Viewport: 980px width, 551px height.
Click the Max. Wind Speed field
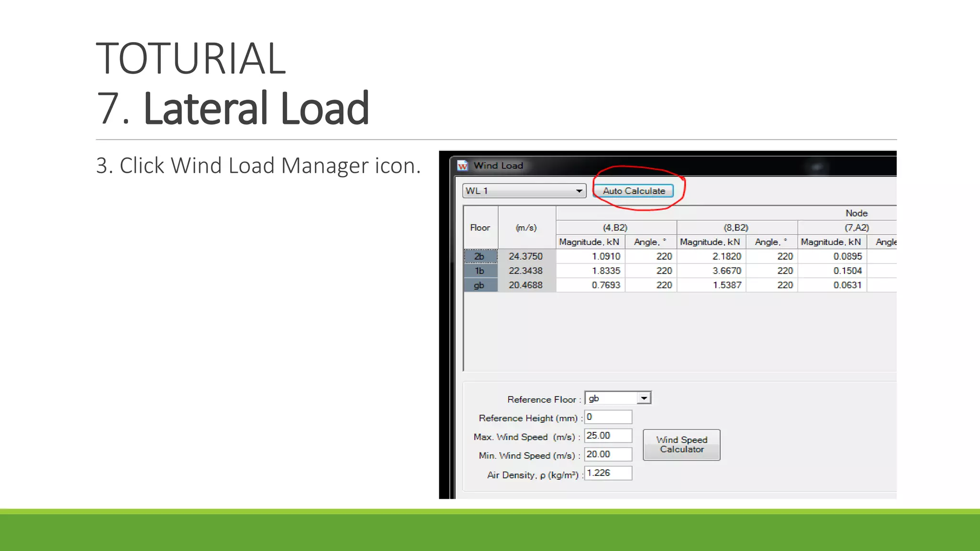tap(608, 436)
